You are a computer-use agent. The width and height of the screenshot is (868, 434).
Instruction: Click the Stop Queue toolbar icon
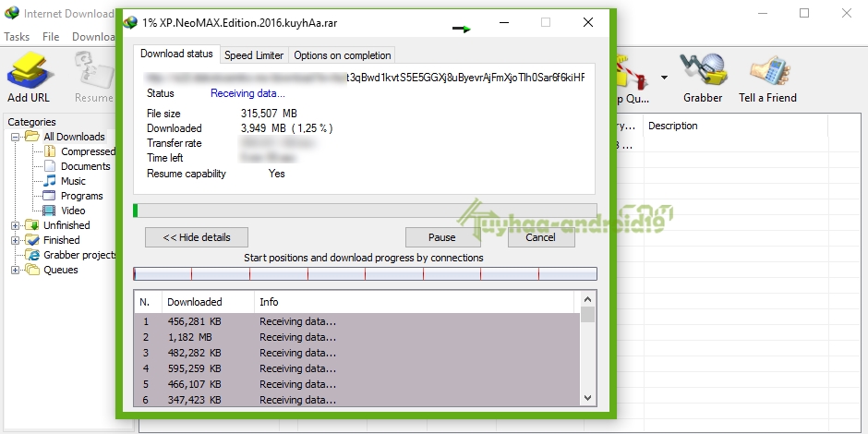click(x=633, y=71)
